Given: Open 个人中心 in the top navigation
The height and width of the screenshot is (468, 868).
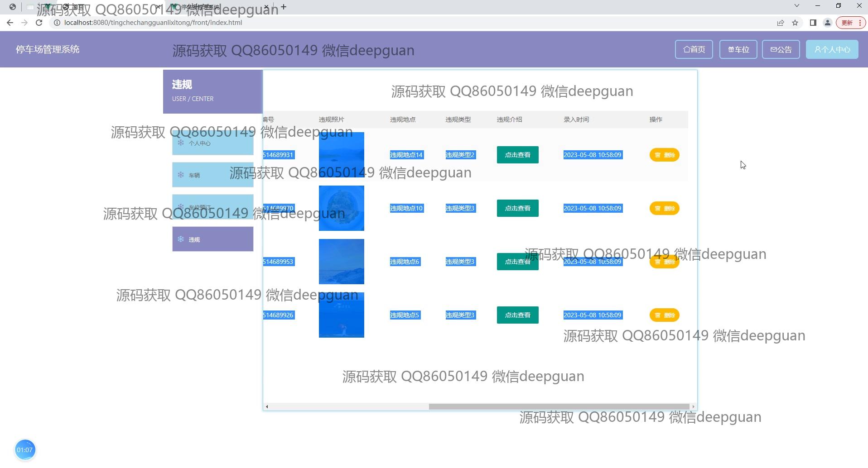Looking at the screenshot, I should [832, 49].
